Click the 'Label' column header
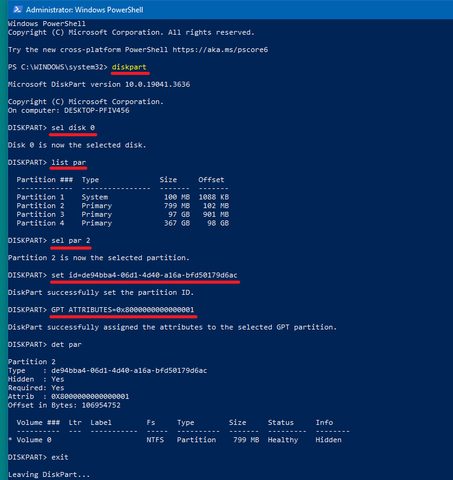The width and height of the screenshot is (453, 480). point(101,422)
